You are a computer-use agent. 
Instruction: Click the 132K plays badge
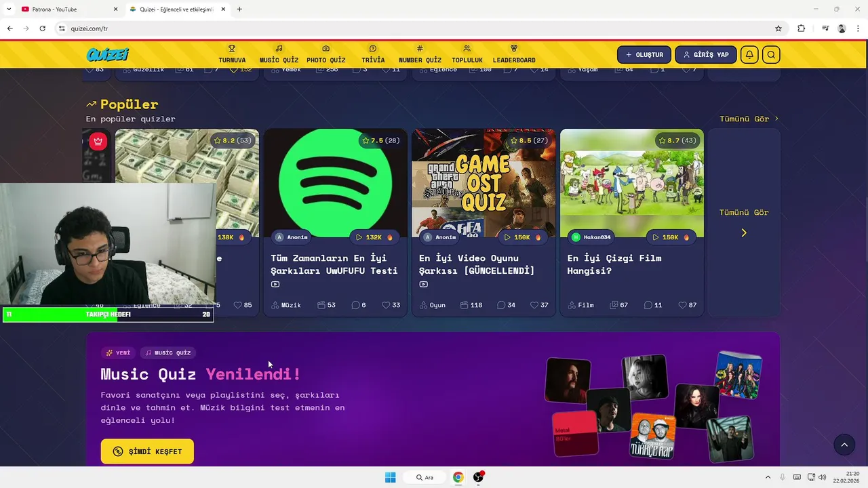[374, 237]
